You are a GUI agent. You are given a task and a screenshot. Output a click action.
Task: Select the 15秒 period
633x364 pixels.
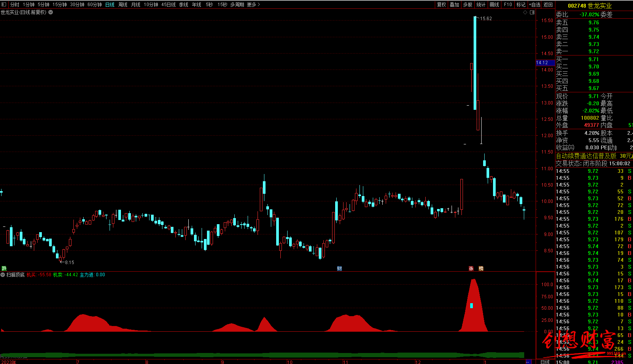coord(223,5)
